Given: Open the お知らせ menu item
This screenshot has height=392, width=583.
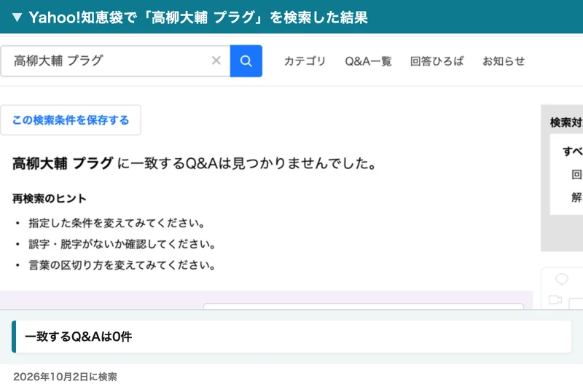Looking at the screenshot, I should pyautogui.click(x=504, y=61).
